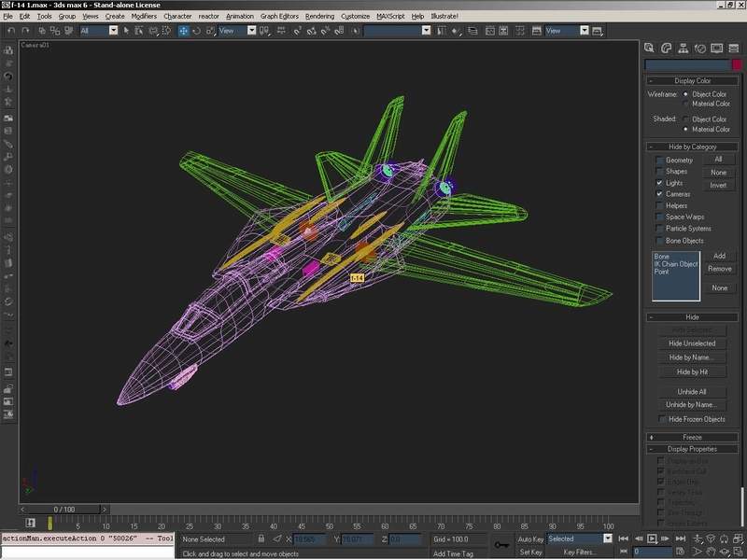Click the Quick Render icon

pos(598,31)
